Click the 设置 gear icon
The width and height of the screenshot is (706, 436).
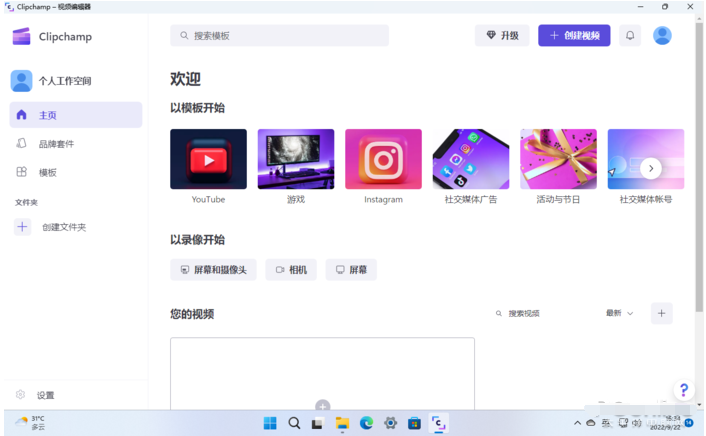click(20, 395)
